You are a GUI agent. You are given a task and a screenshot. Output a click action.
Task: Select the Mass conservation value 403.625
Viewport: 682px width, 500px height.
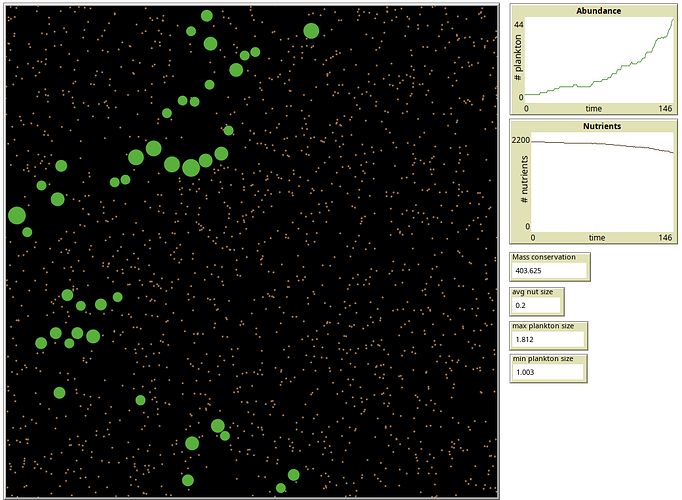coord(528,270)
